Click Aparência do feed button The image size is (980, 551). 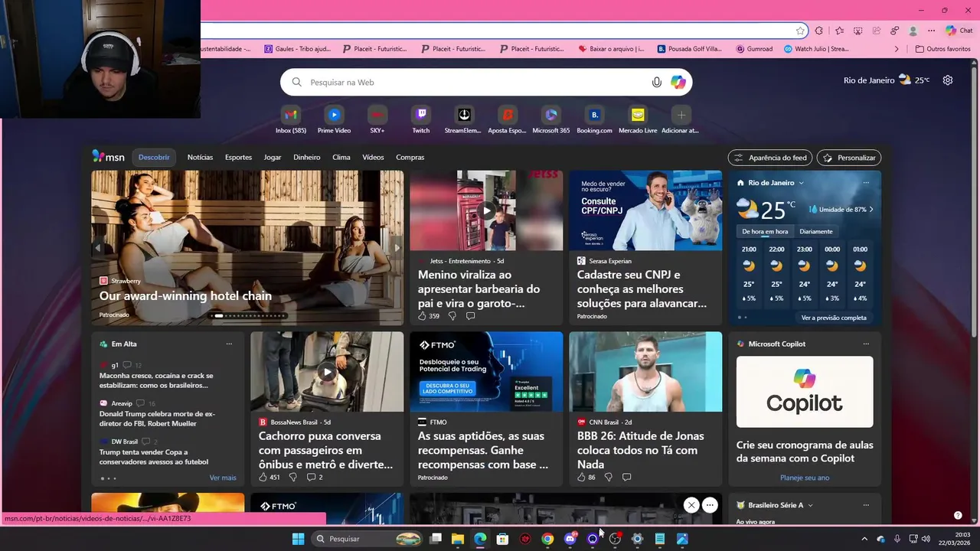point(770,158)
